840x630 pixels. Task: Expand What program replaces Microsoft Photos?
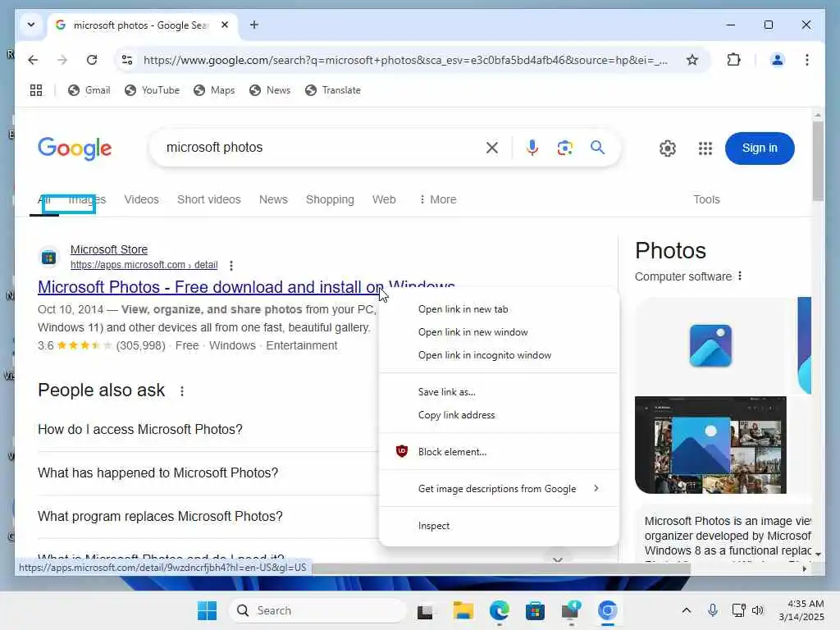point(160,517)
